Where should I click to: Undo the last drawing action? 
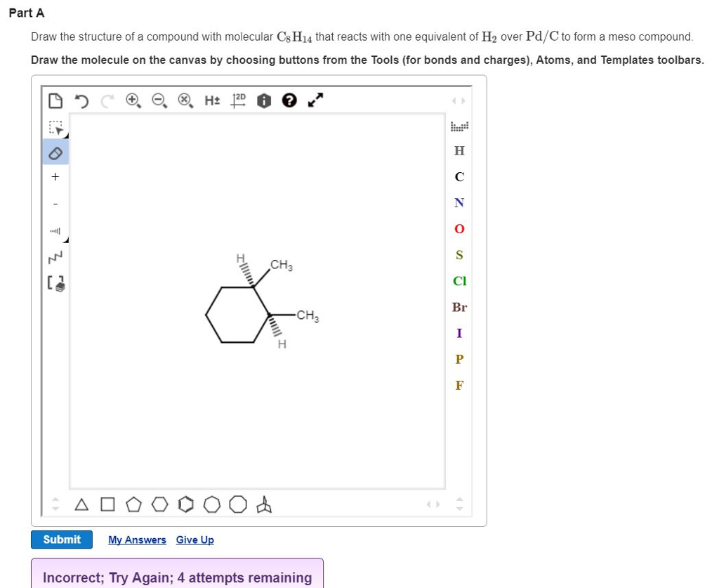[x=81, y=101]
